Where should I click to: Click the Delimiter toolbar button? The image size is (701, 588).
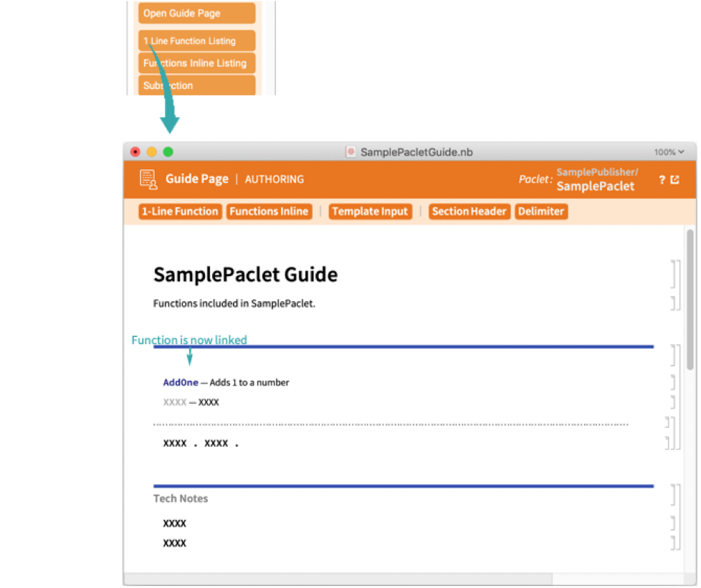point(541,212)
